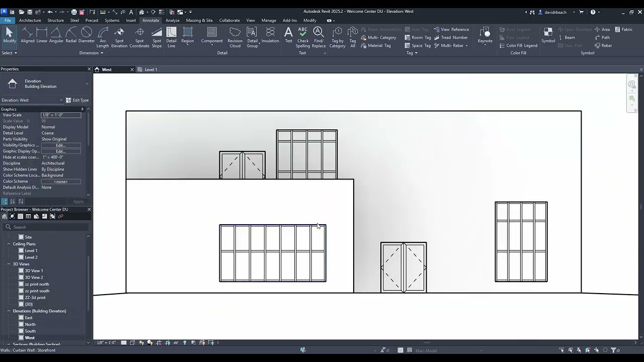The image size is (644, 362).
Task: Select the Aligned dimension tool
Action: 28,35
